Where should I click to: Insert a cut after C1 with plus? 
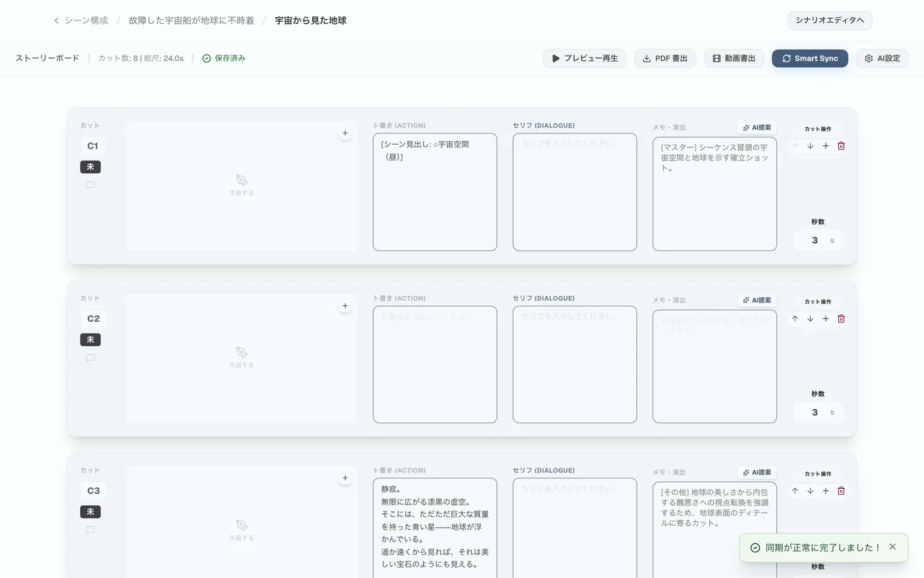pos(826,146)
